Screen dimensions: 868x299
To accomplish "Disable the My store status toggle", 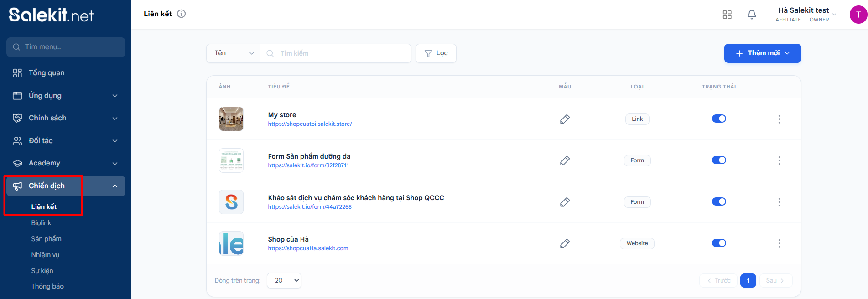I will coord(719,119).
